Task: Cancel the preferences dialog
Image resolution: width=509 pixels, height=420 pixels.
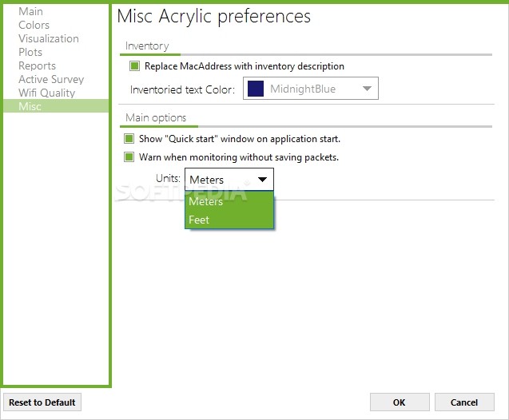Action: click(464, 402)
